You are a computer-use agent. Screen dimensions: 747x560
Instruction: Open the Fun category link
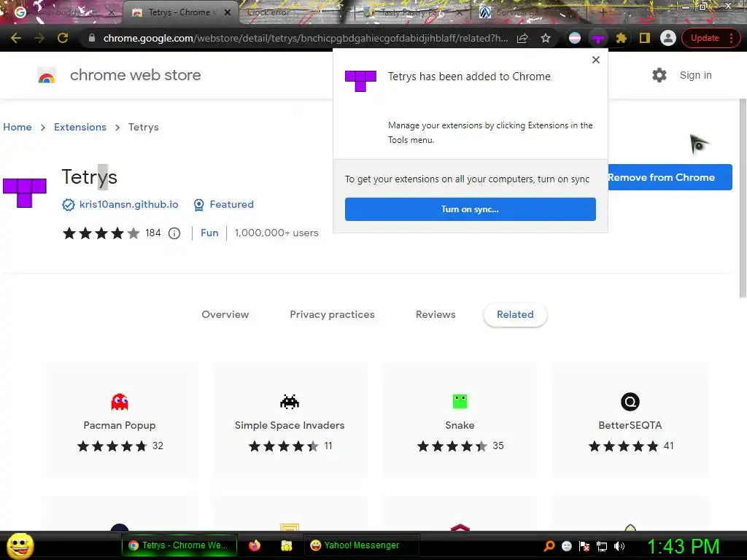pos(209,233)
